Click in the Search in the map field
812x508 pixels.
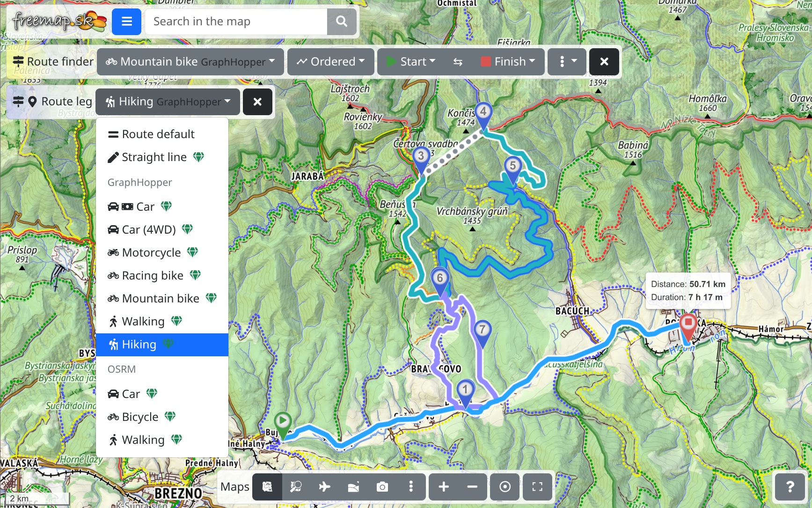pos(236,22)
